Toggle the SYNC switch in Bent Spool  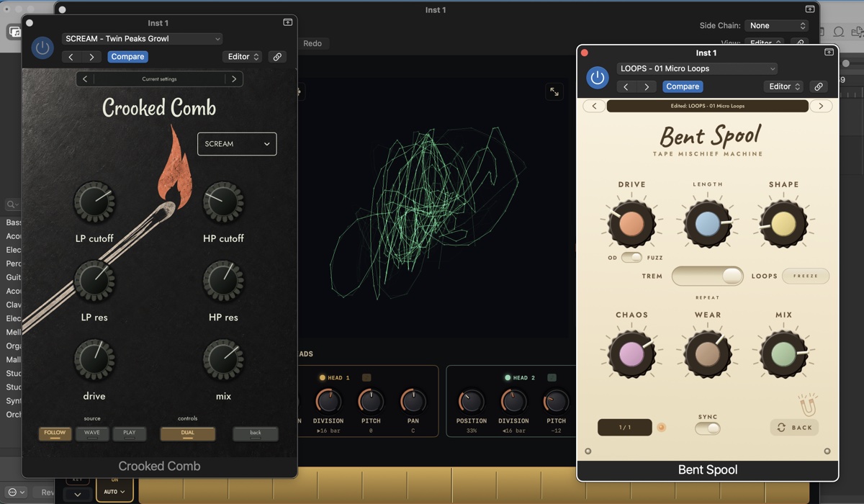pyautogui.click(x=708, y=428)
